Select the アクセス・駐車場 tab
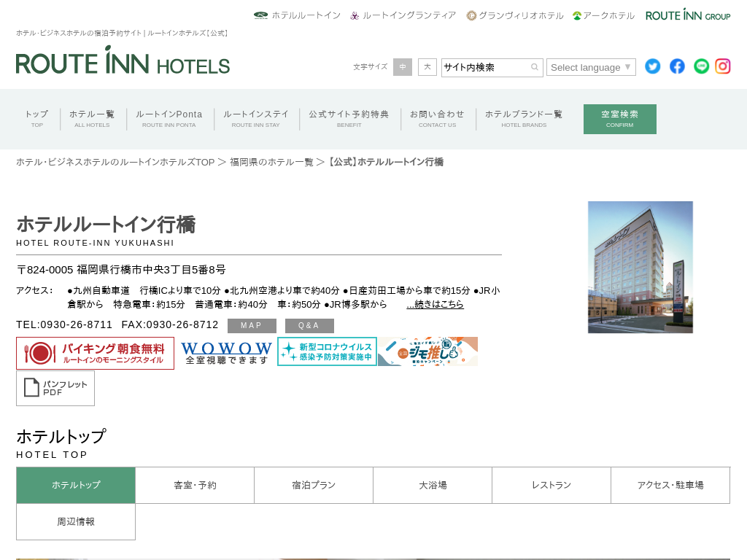This screenshot has height=560, width=747. [x=671, y=485]
